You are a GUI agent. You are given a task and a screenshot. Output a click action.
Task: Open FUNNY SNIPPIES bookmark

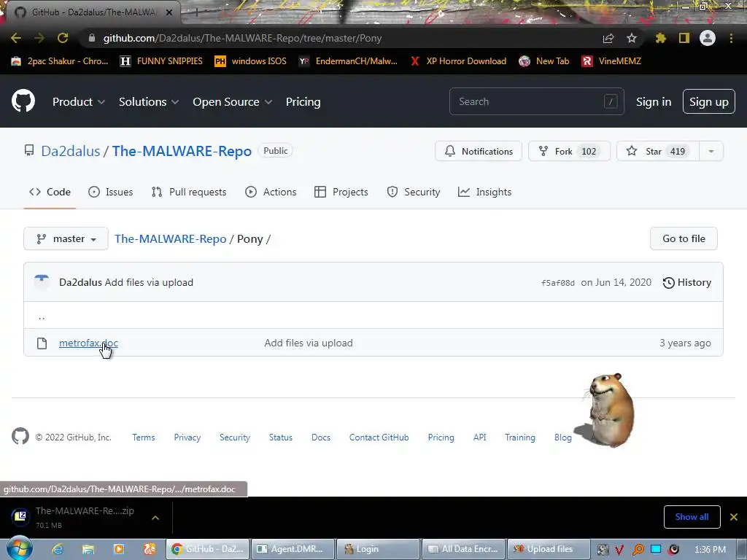(161, 61)
